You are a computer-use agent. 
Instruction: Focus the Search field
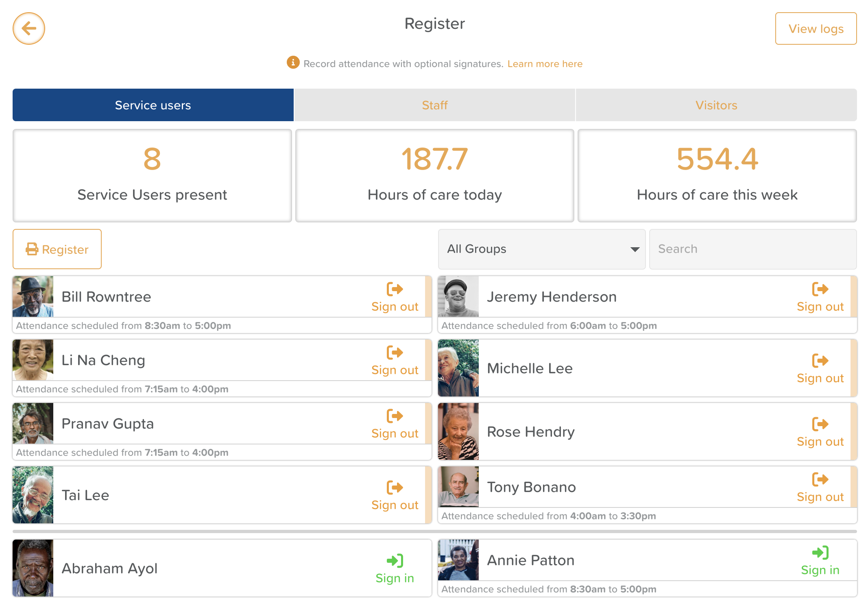pos(753,249)
